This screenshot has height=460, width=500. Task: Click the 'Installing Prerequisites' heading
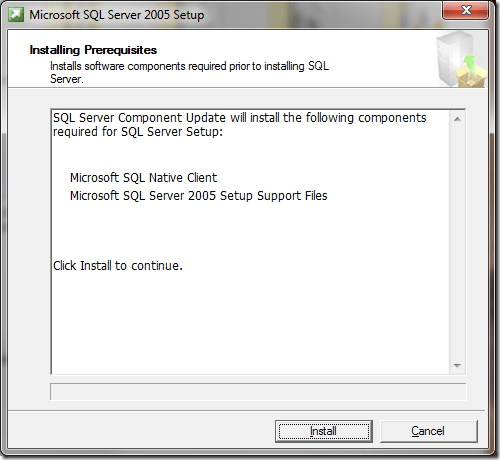point(93,50)
